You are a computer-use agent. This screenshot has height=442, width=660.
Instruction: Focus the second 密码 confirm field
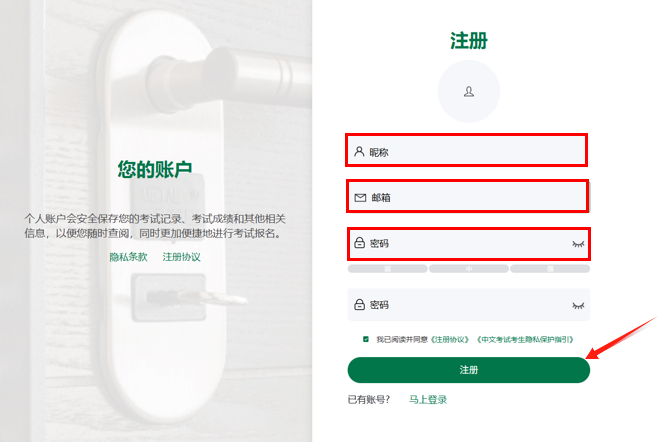468,305
